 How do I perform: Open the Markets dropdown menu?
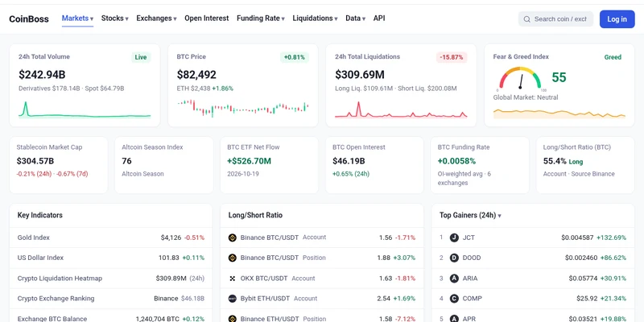click(77, 19)
